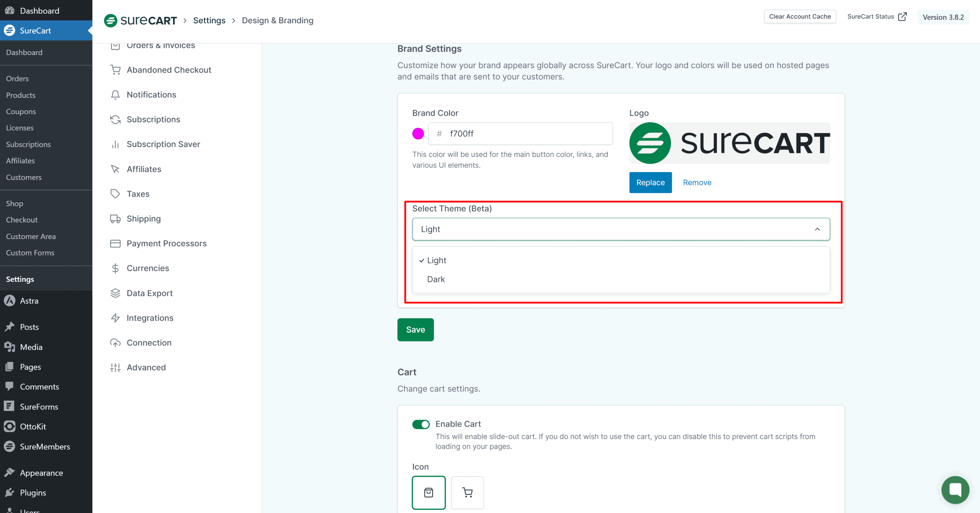Collapse the Select Theme dropdown
This screenshot has height=513, width=980.
pos(817,229)
